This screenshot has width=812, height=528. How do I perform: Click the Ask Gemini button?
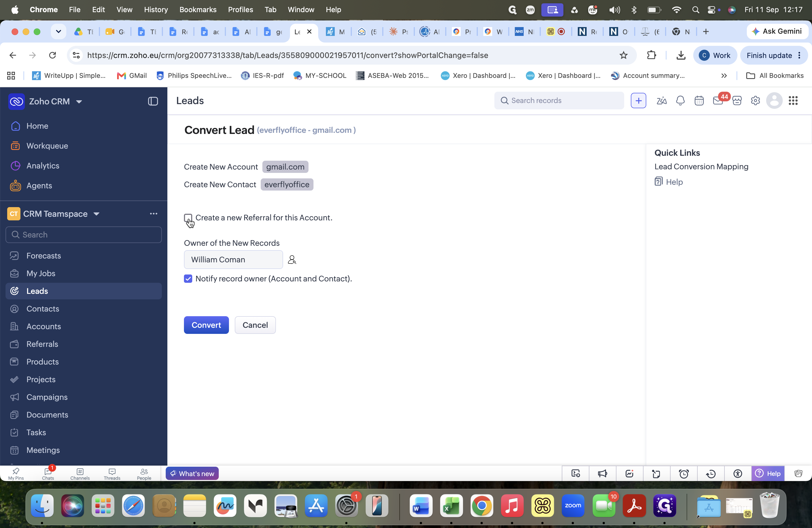point(777,31)
